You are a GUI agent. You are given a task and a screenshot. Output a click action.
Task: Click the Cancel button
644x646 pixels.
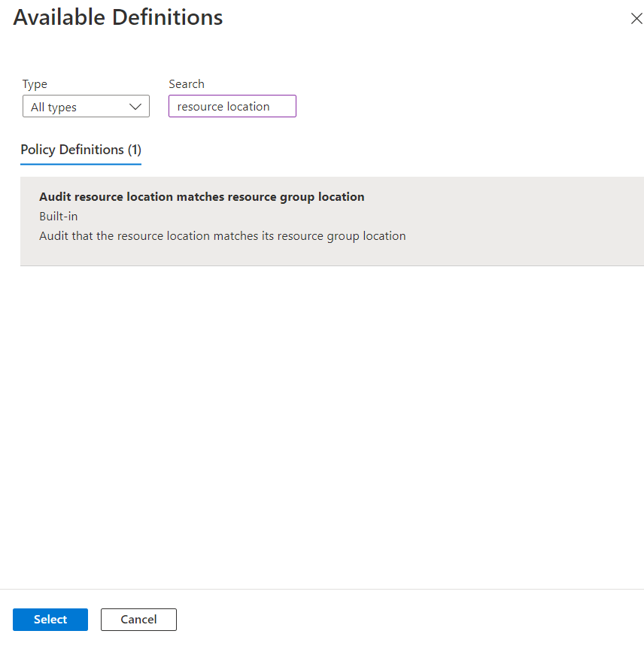tap(138, 620)
